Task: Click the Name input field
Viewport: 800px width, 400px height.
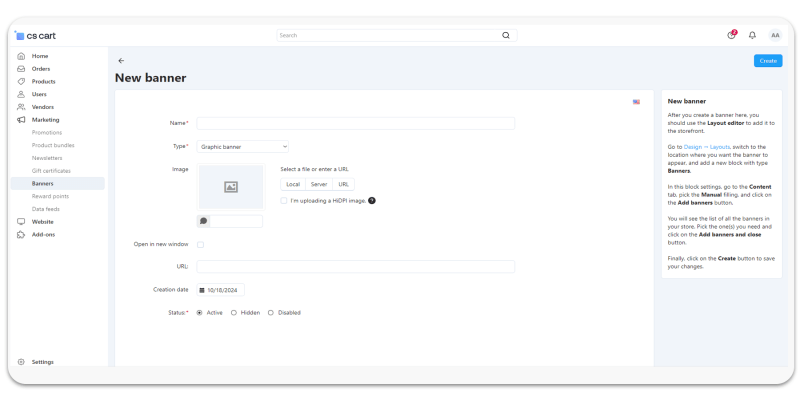Action: point(355,123)
